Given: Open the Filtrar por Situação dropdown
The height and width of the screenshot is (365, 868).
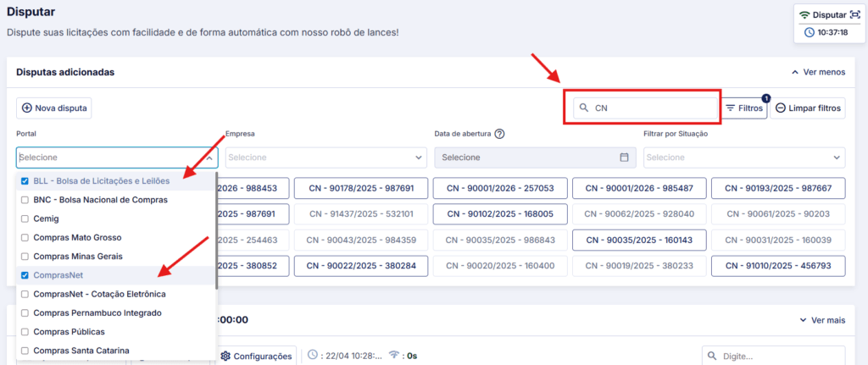Looking at the screenshot, I should (743, 158).
